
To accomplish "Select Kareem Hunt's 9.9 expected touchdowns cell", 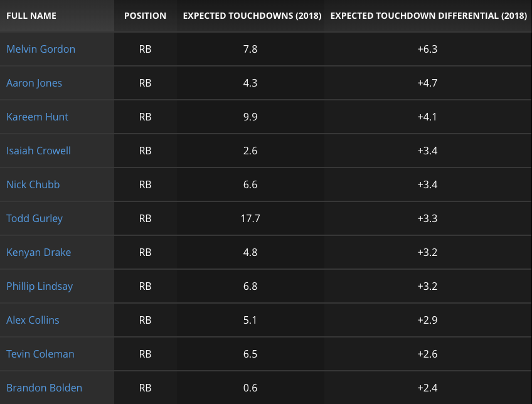I will pos(250,117).
